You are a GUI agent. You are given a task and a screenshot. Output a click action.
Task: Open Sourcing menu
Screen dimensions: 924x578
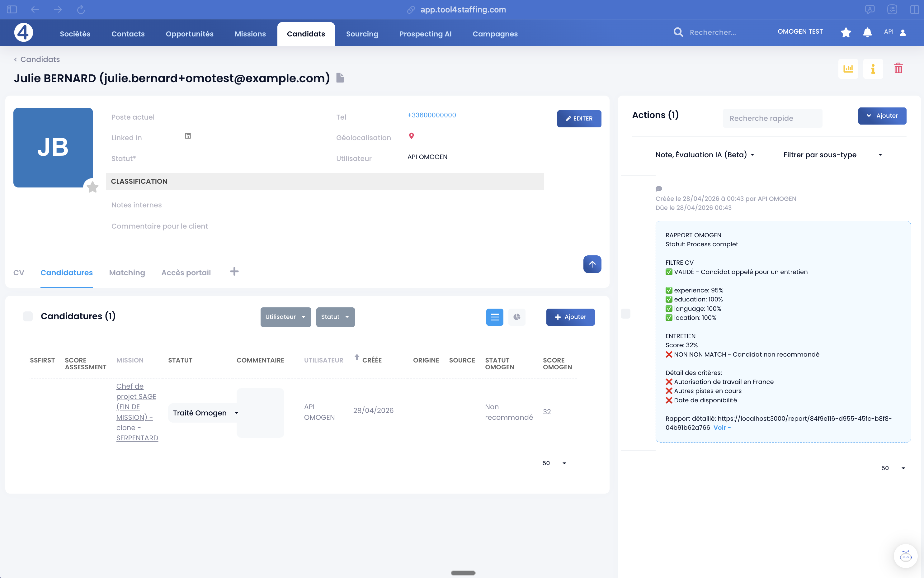362,34
